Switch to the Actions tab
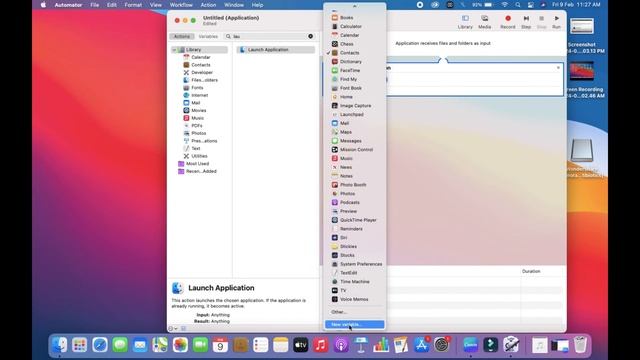Viewport: 640px width, 360px height. 182,36
